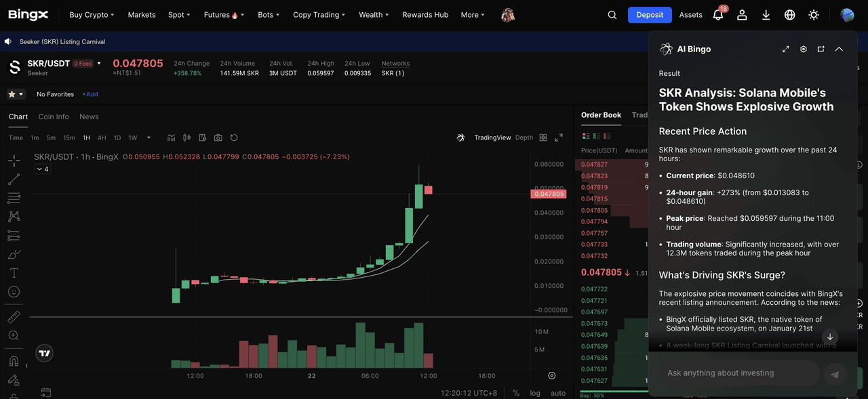Image resolution: width=868 pixels, height=399 pixels.
Task: Toggle percent scale on the chart
Action: (516, 393)
